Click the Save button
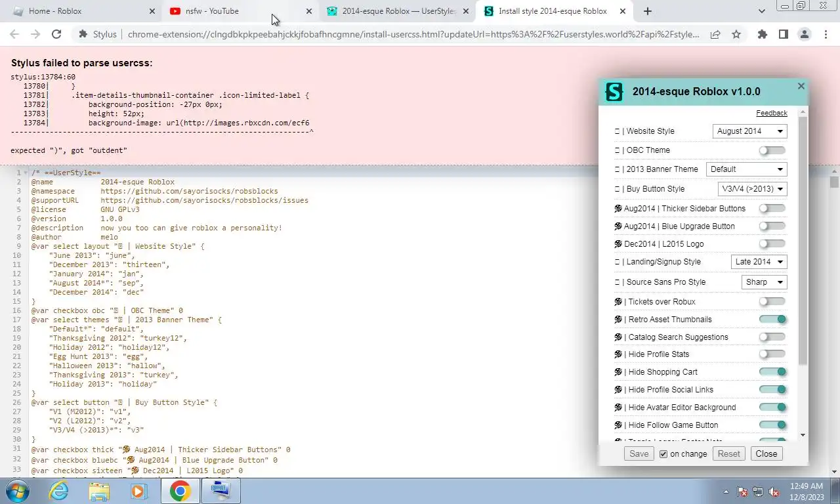This screenshot has height=504, width=840. click(639, 453)
